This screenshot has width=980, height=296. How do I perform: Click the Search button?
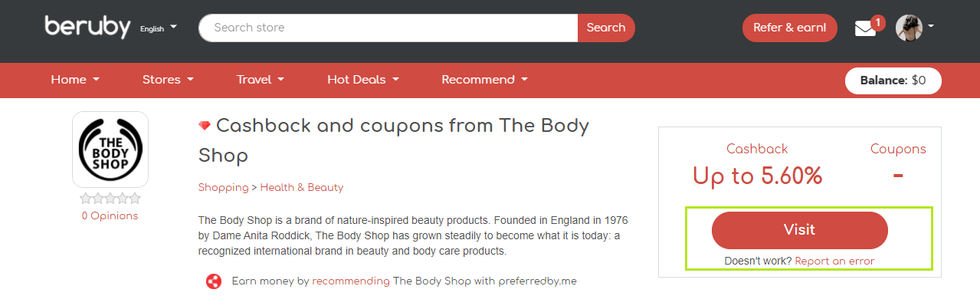point(606,28)
